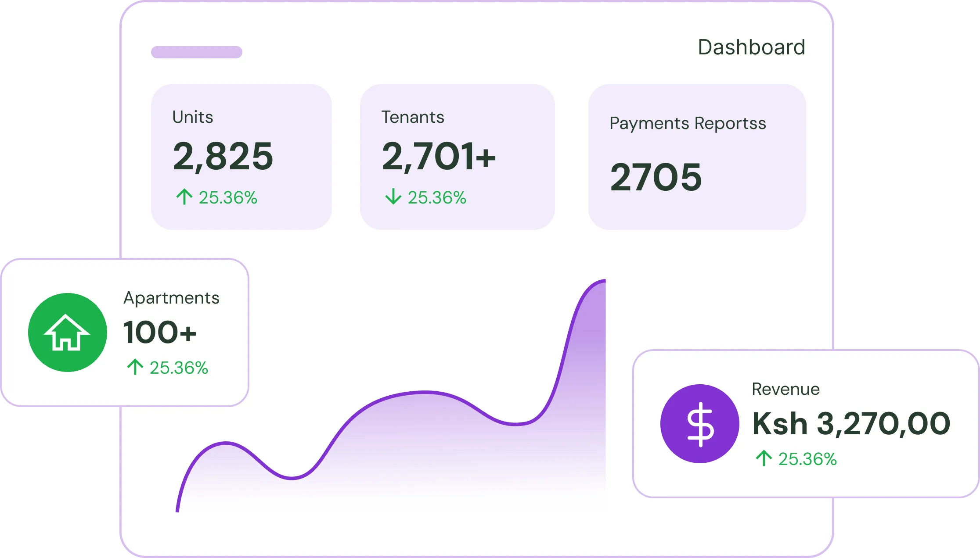Image resolution: width=980 pixels, height=558 pixels.
Task: Click the 2705 payments number
Action: [656, 177]
